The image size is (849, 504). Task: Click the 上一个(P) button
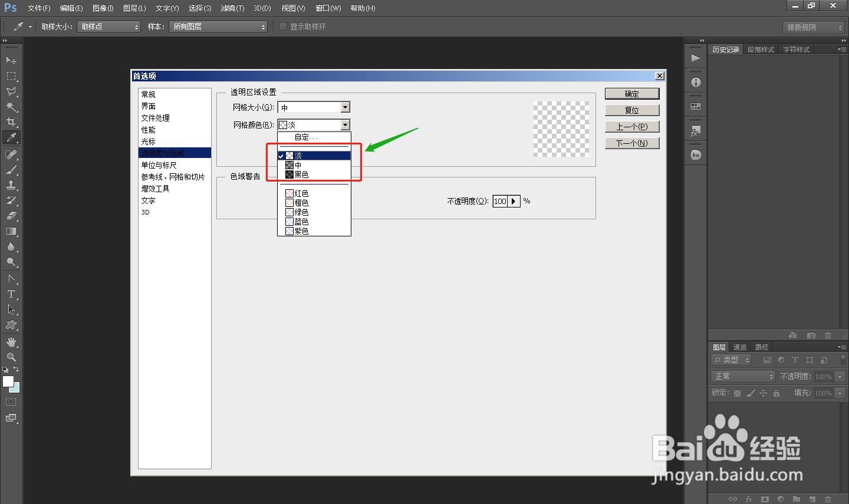632,127
